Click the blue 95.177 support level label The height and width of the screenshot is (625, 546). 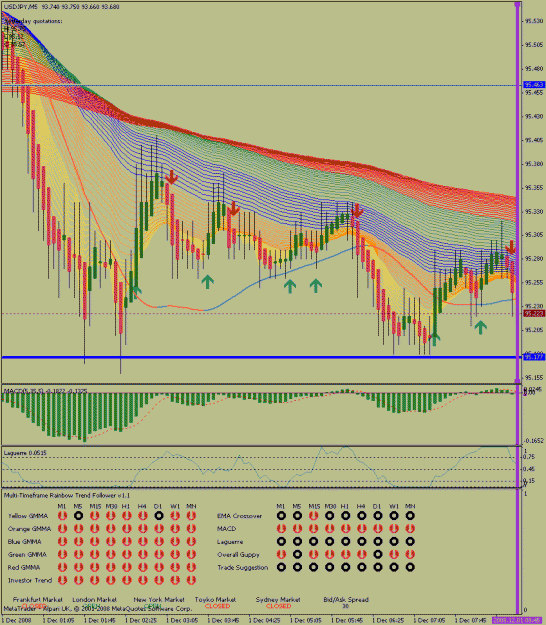534,357
